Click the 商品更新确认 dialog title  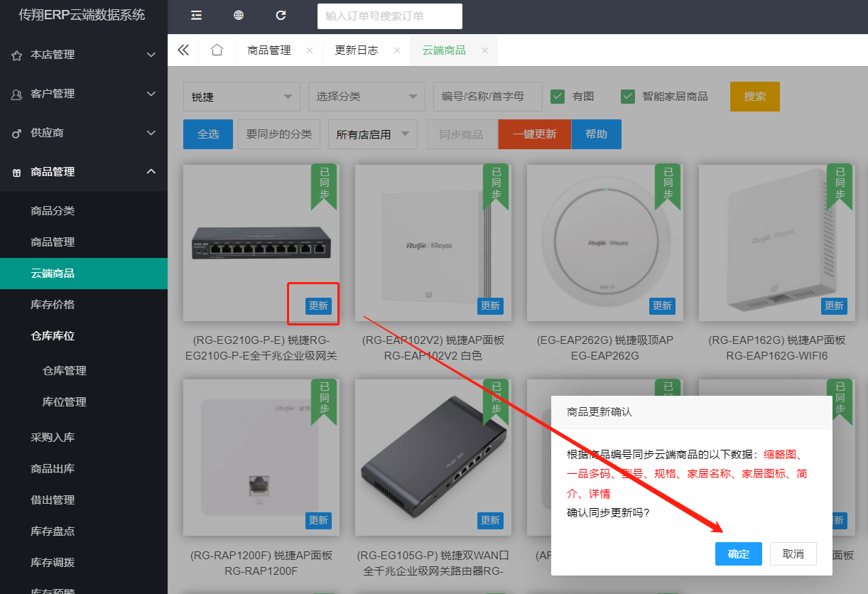point(600,412)
